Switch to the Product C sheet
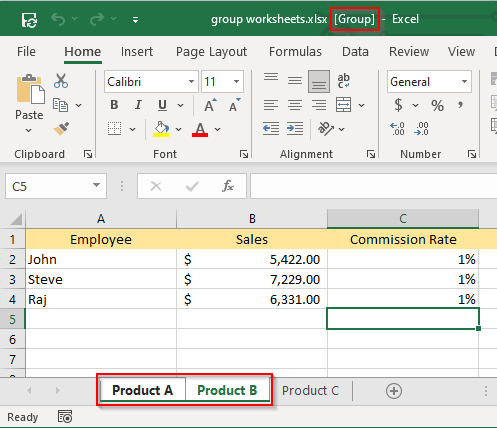This screenshot has height=428, width=497. (310, 390)
